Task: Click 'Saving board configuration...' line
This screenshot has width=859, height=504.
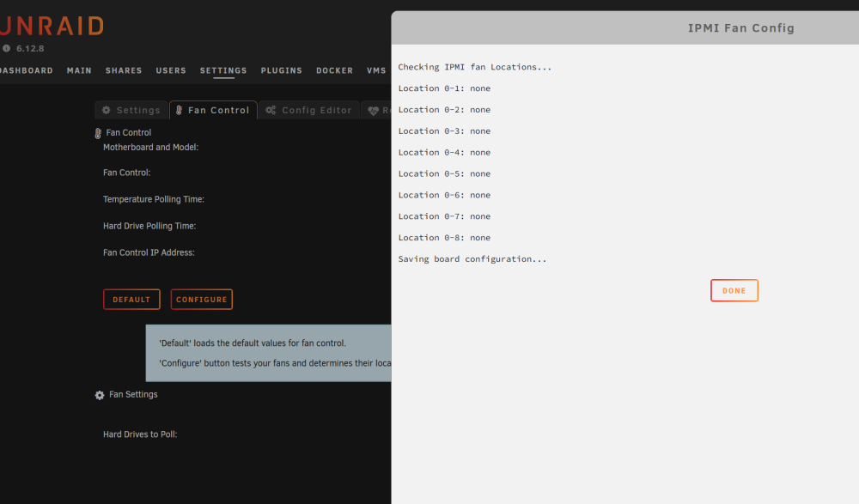Action: [x=472, y=259]
